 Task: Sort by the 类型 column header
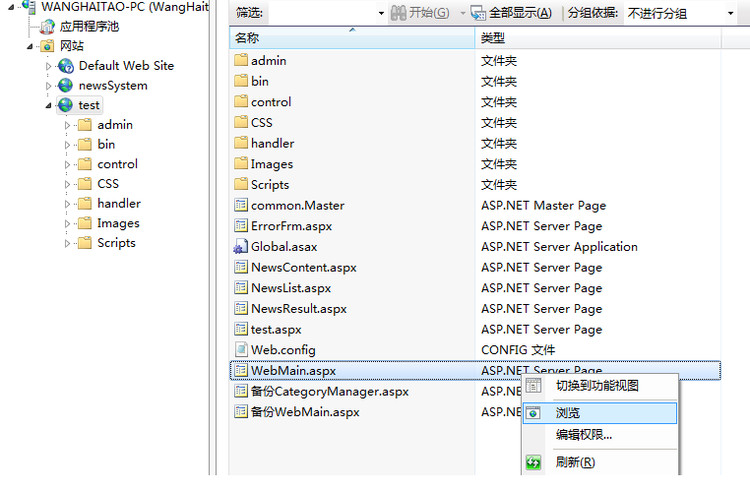click(600, 38)
